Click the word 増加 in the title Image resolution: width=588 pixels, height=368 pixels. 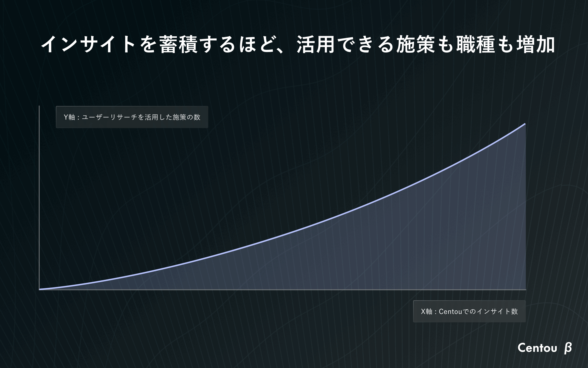pyautogui.click(x=535, y=45)
